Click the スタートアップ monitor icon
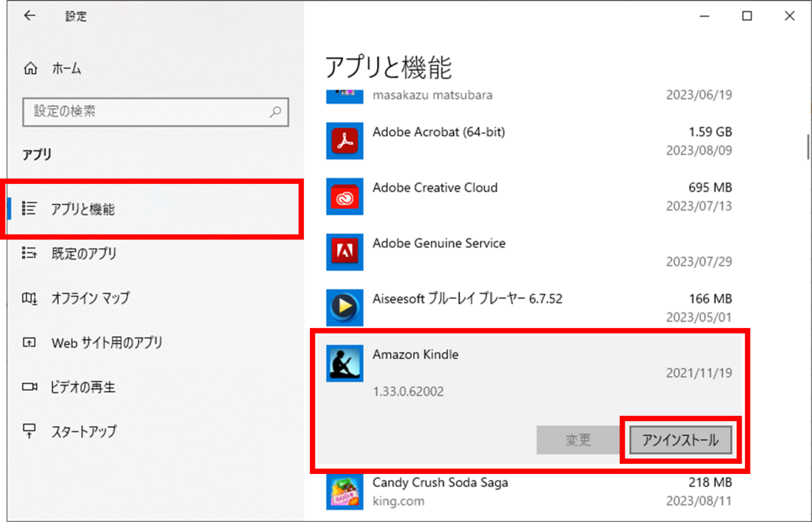 tap(29, 431)
